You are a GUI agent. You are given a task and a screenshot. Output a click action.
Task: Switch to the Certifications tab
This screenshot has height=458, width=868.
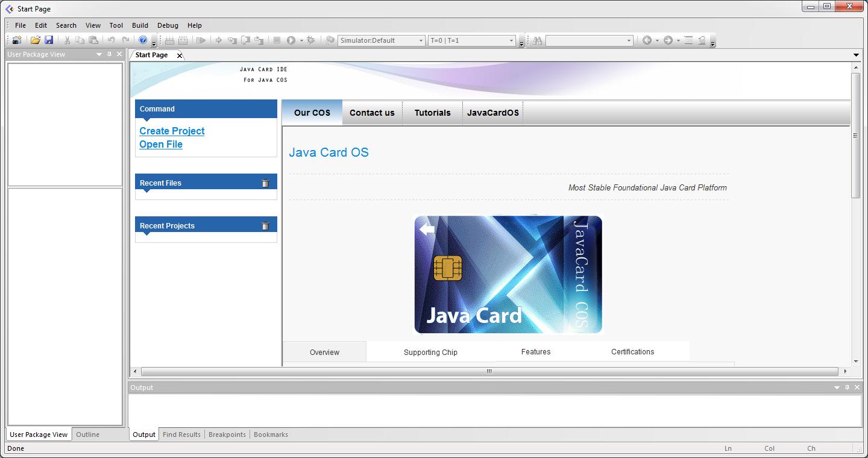(632, 351)
